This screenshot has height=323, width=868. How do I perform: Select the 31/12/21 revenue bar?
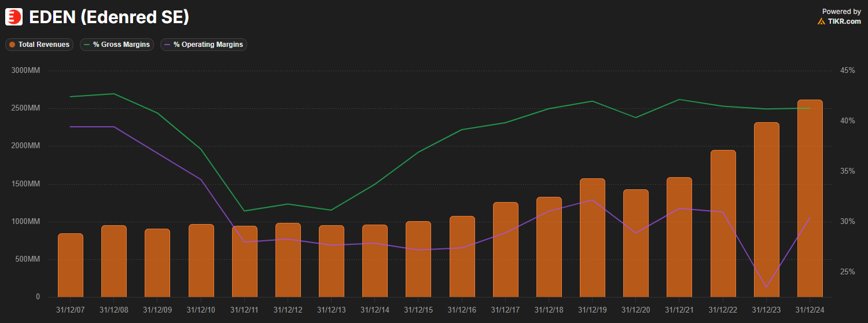pos(679,237)
